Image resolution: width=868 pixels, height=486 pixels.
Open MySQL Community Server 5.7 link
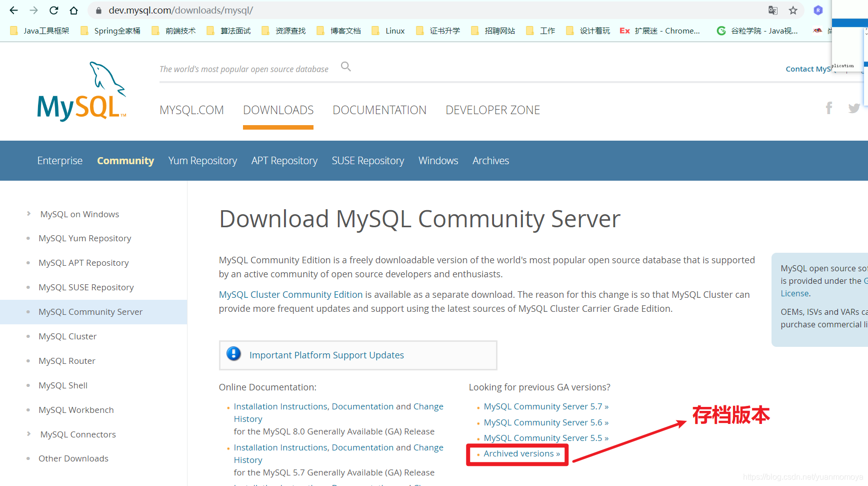(546, 406)
